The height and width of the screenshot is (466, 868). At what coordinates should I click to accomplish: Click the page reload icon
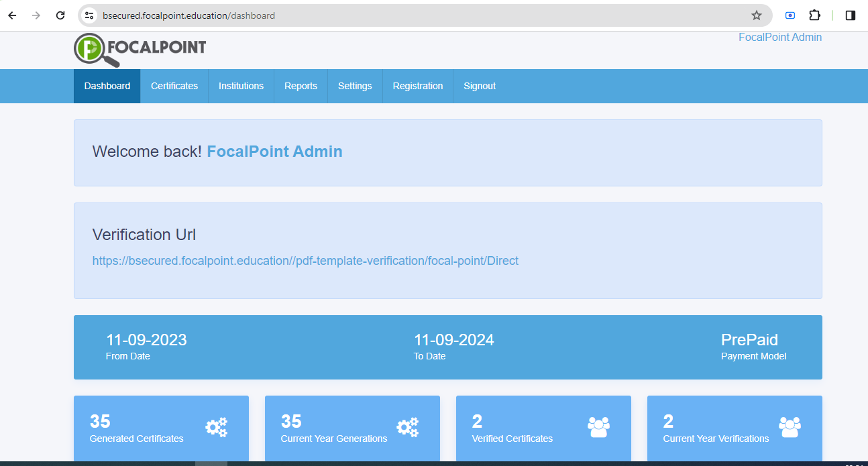(60, 15)
